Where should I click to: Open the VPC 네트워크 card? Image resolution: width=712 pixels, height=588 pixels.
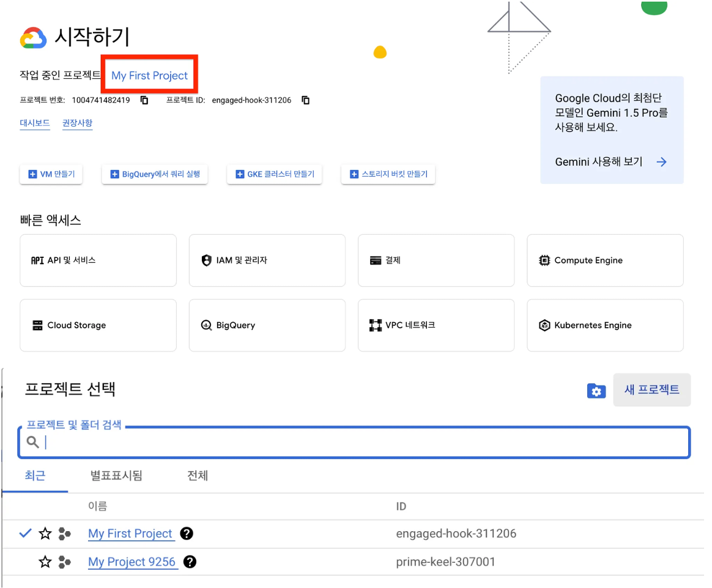pyautogui.click(x=436, y=325)
